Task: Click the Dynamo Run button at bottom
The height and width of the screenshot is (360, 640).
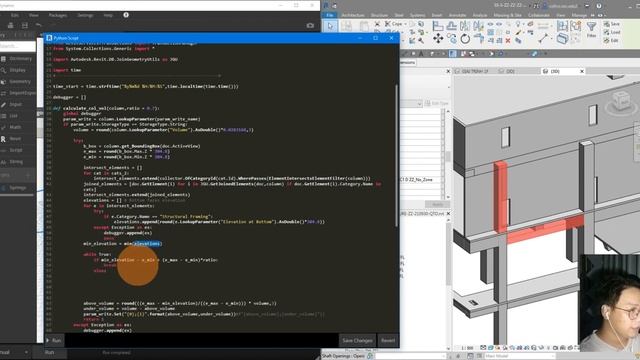Action: click(50, 352)
